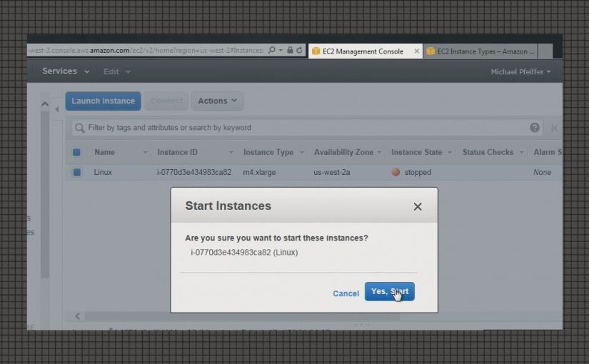Image resolution: width=589 pixels, height=364 pixels.
Task: Click the m4.xlarge instance type cell
Action: click(259, 172)
